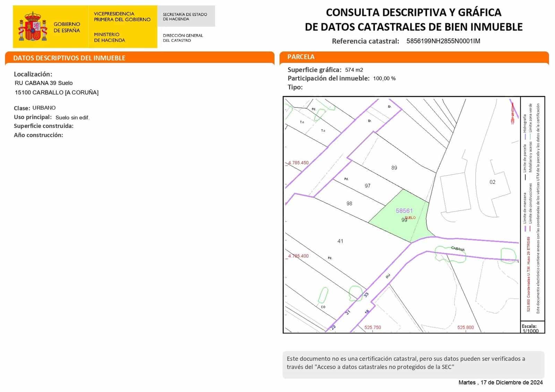Open the DIRECCIÓN GENERAL DEL CATASTRO menu
555x392 pixels.
[183, 37]
